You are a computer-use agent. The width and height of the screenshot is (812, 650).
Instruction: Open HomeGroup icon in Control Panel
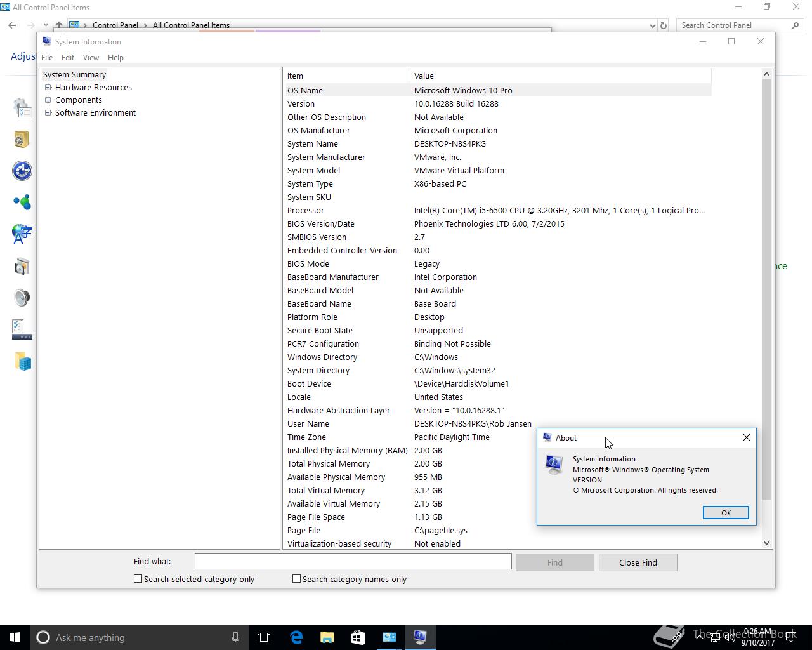click(22, 202)
